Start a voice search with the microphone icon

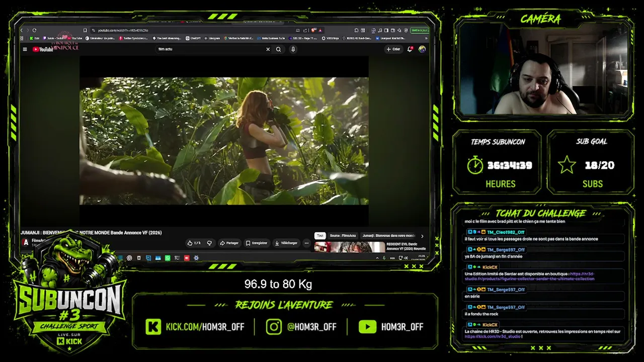(x=293, y=49)
